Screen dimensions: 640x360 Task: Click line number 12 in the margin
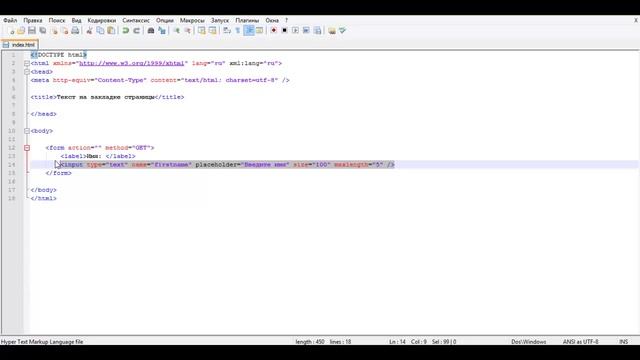coord(11,148)
